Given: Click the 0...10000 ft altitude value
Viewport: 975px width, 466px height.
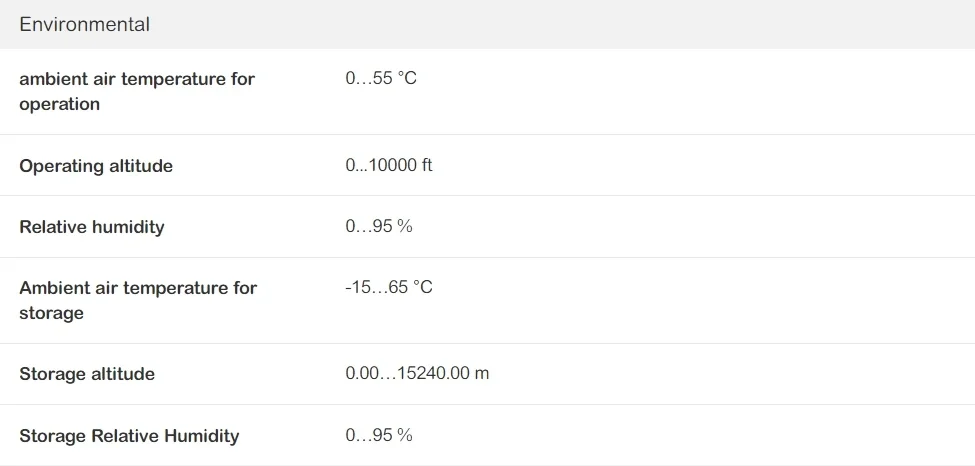Looking at the screenshot, I should click(x=389, y=165).
